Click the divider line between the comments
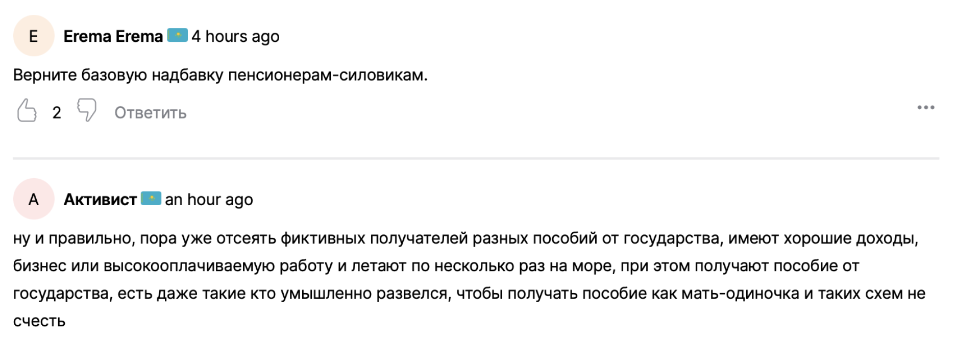 (476, 158)
